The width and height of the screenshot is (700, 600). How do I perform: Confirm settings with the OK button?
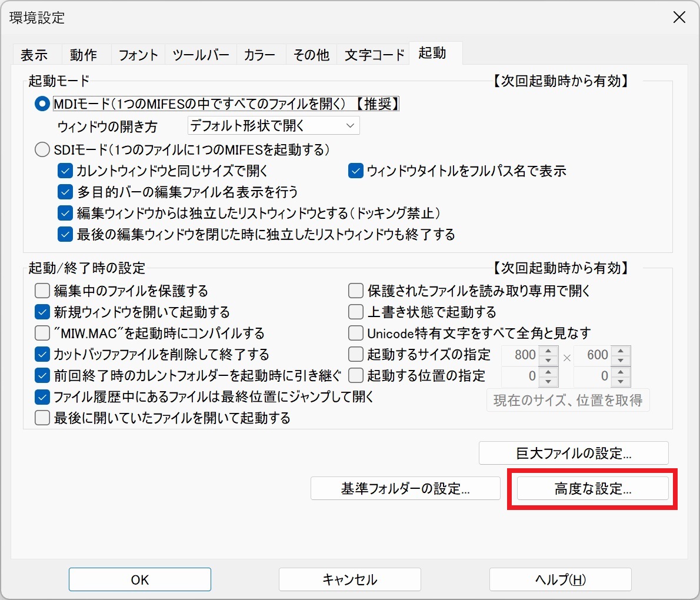(139, 579)
